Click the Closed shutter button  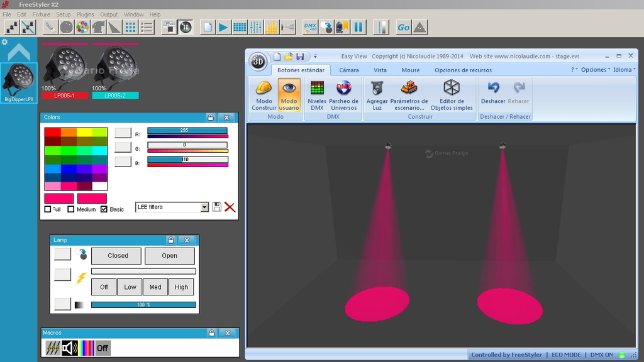tap(118, 256)
